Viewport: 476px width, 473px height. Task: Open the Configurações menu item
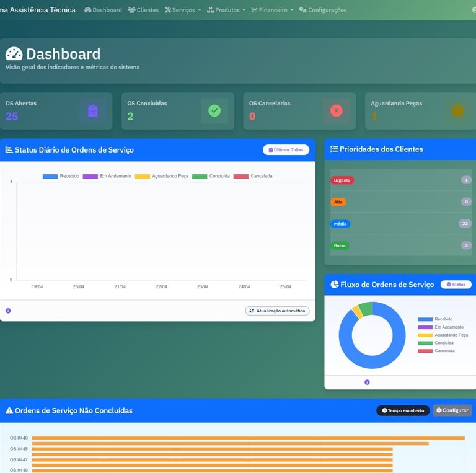(x=323, y=10)
